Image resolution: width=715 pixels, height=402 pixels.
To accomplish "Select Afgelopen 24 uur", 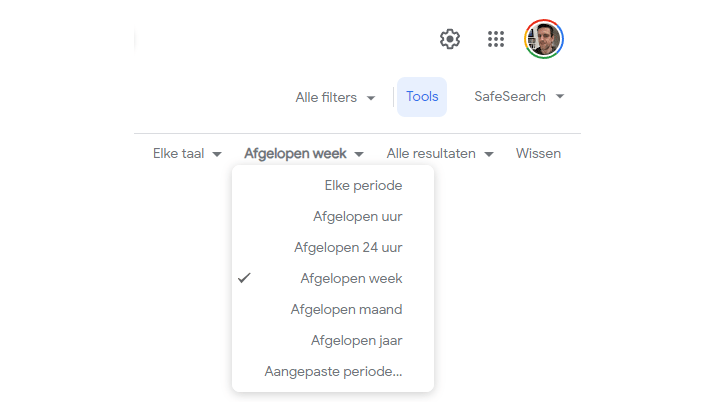I will 348,247.
